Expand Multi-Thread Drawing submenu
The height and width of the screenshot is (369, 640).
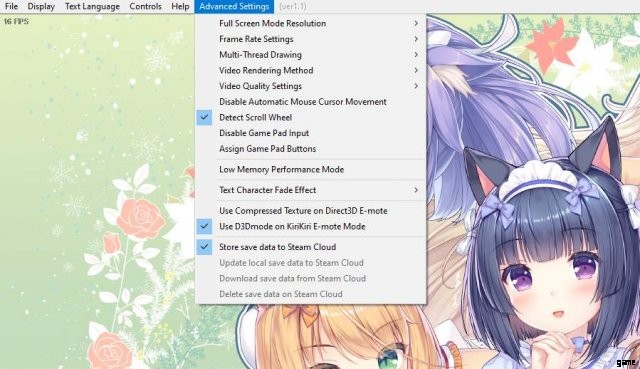311,55
